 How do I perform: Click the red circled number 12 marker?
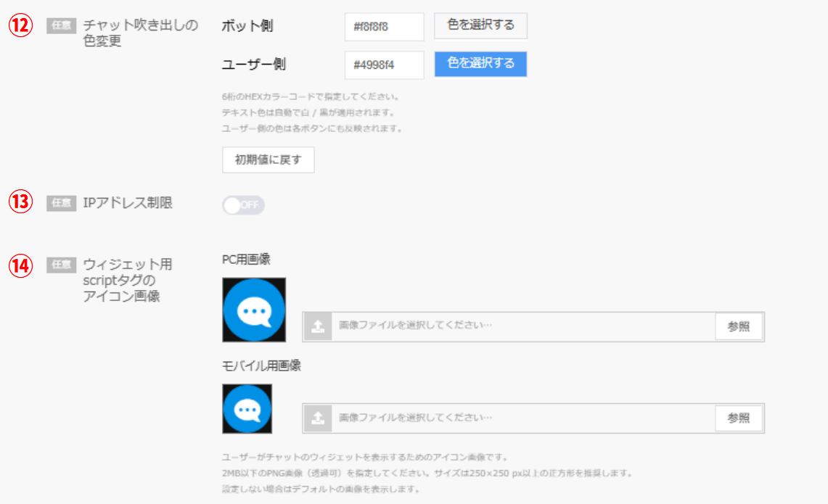(22, 26)
